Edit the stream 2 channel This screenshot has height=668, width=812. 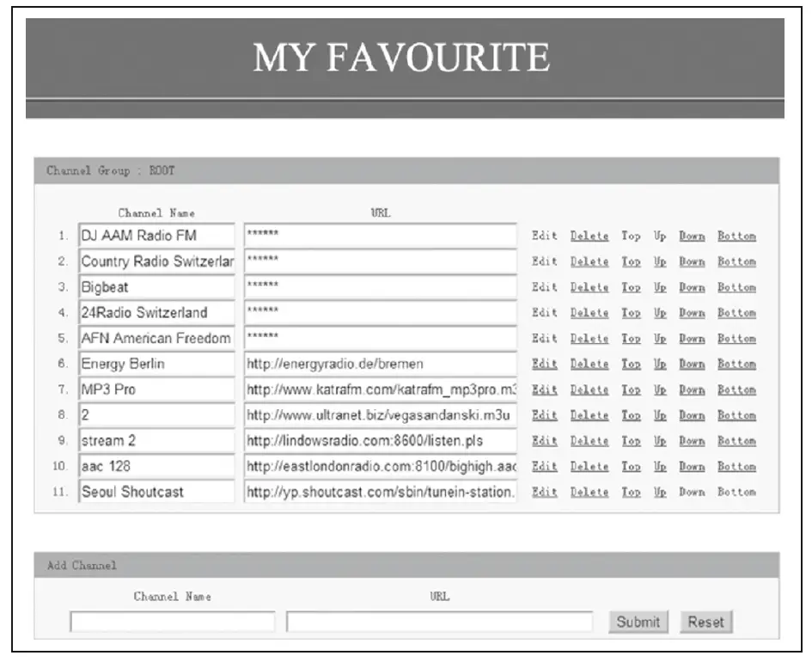point(544,441)
